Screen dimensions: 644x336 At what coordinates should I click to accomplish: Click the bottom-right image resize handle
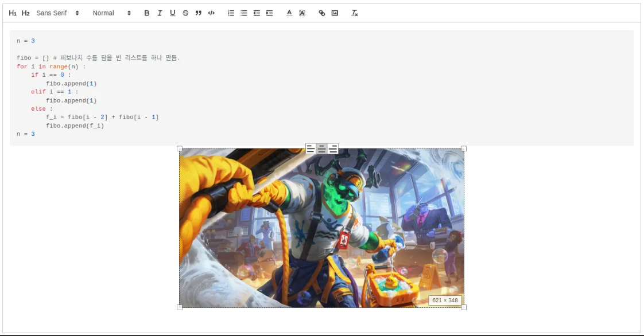click(464, 307)
